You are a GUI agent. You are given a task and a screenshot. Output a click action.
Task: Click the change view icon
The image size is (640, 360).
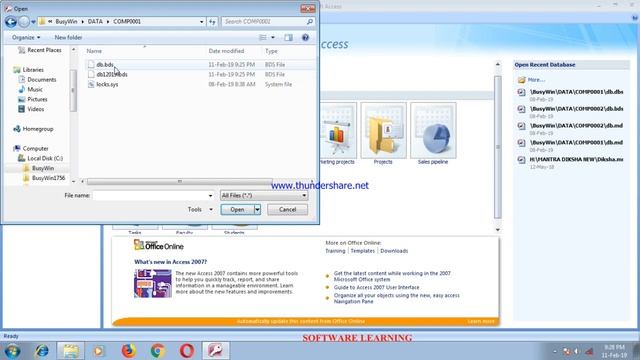coord(263,38)
